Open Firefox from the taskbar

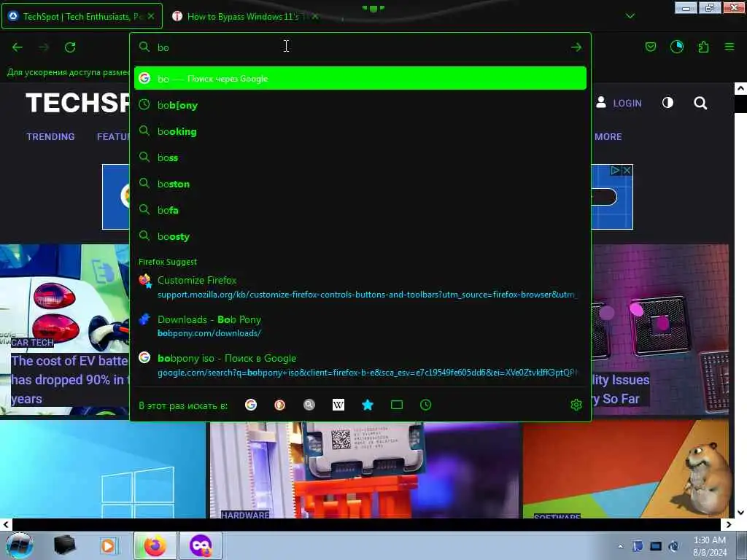tap(155, 545)
